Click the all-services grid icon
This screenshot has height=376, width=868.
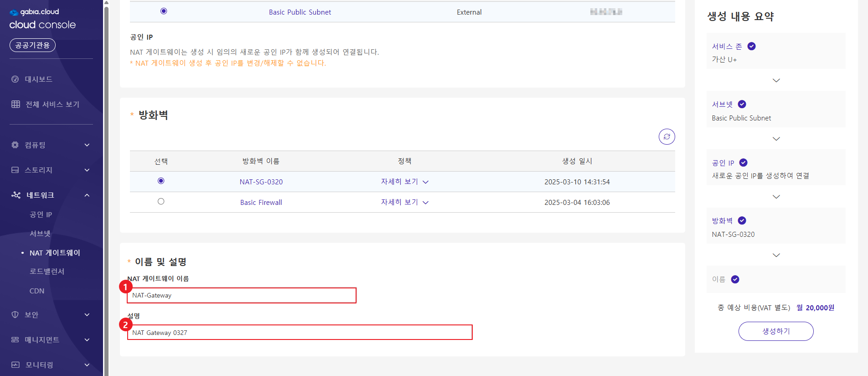click(x=15, y=104)
